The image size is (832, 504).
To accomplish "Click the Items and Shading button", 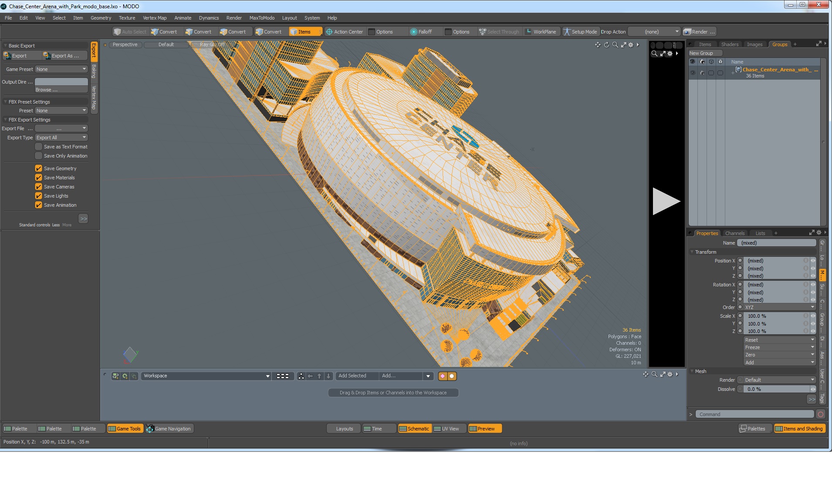I will tap(800, 429).
